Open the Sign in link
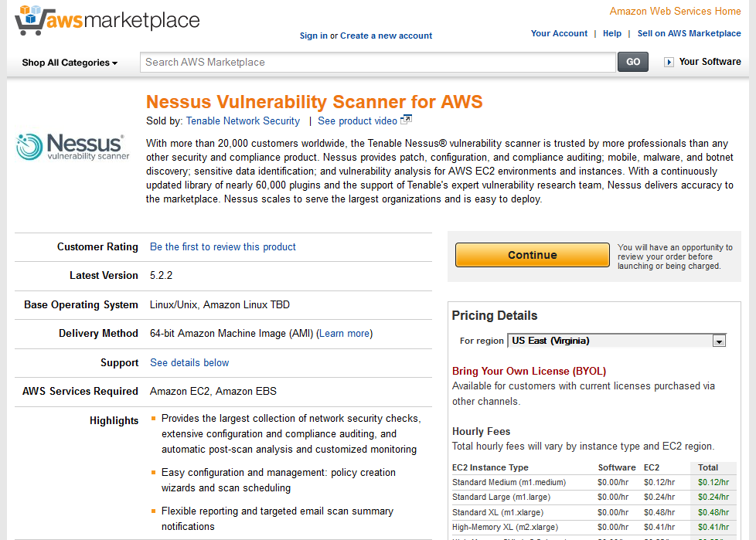756x540 pixels. tap(313, 36)
